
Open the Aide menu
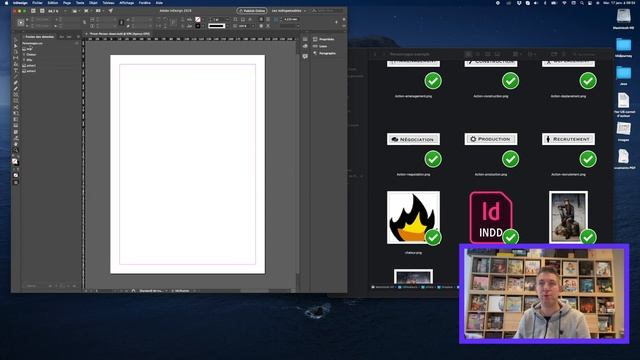pos(159,3)
